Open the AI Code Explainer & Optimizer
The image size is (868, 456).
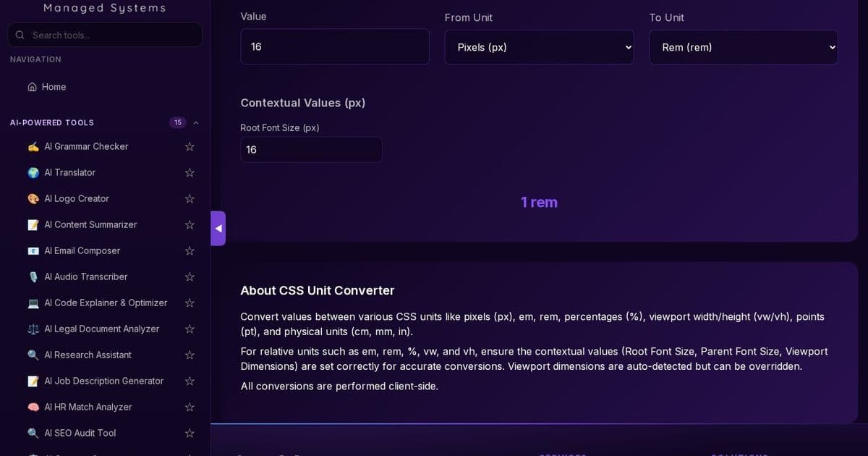[105, 303]
